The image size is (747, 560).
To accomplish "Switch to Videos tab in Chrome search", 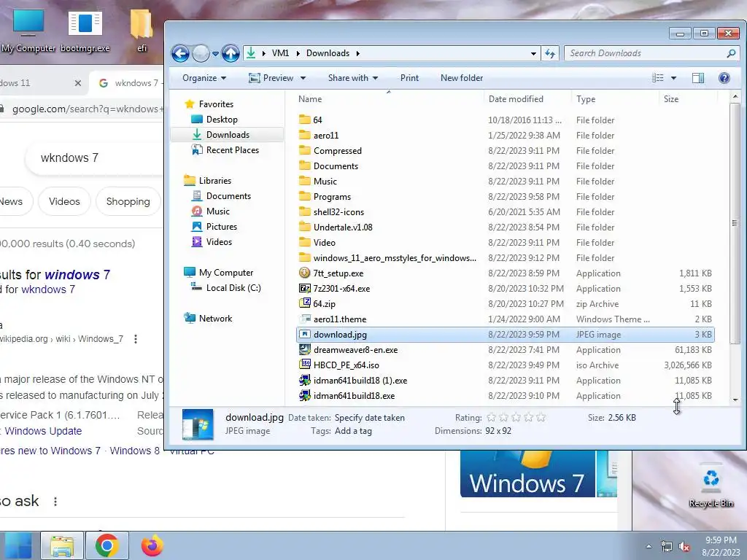I will tap(64, 201).
